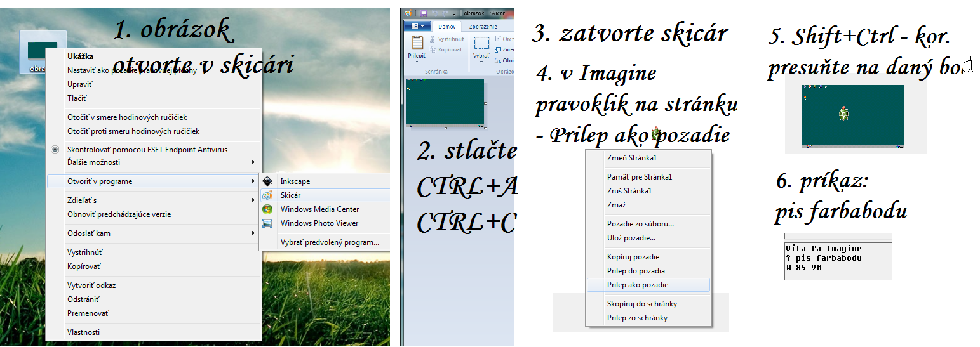Image resolution: width=980 pixels, height=347 pixels.
Task: Select Vytvoriť odkaz entry
Action: pyautogui.click(x=91, y=285)
